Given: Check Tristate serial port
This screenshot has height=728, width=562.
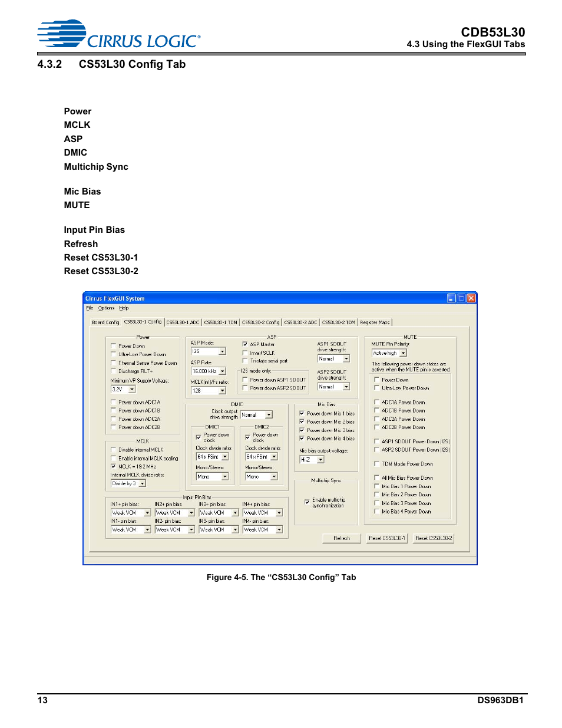Looking at the screenshot, I should coord(245,361).
